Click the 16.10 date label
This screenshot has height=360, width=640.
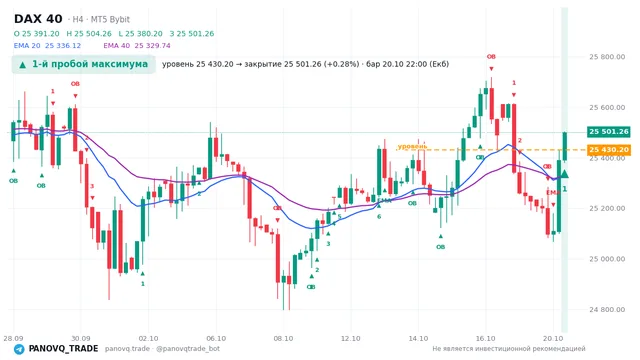(x=485, y=339)
